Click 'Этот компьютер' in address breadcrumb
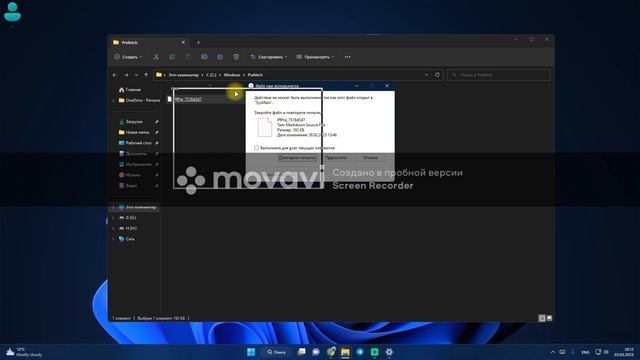This screenshot has width=640, height=360. coord(184,75)
